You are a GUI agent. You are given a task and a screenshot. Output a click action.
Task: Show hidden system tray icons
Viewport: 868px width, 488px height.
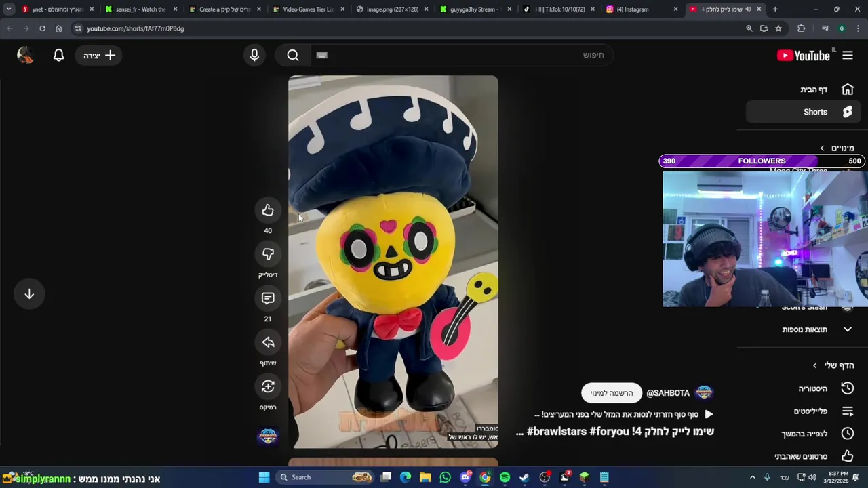pos(752,477)
